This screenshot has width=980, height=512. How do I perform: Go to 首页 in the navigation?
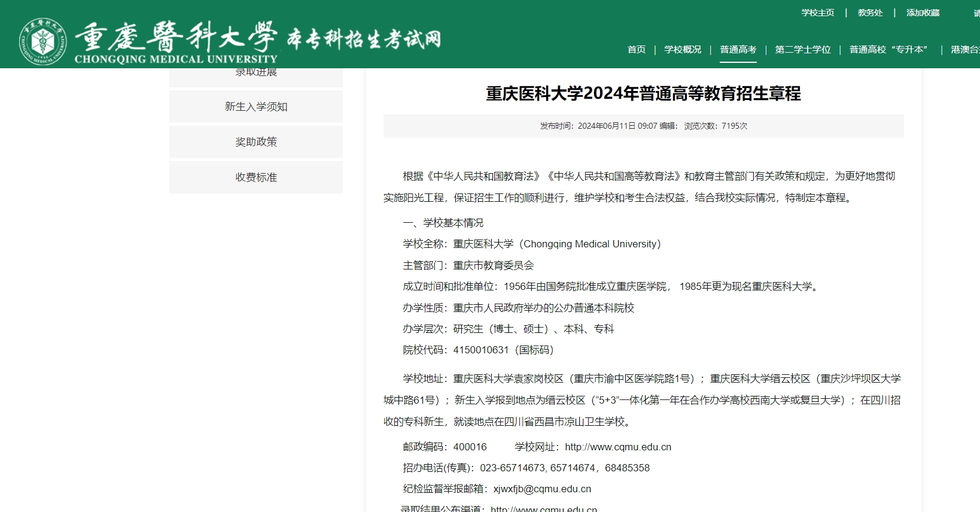click(637, 50)
